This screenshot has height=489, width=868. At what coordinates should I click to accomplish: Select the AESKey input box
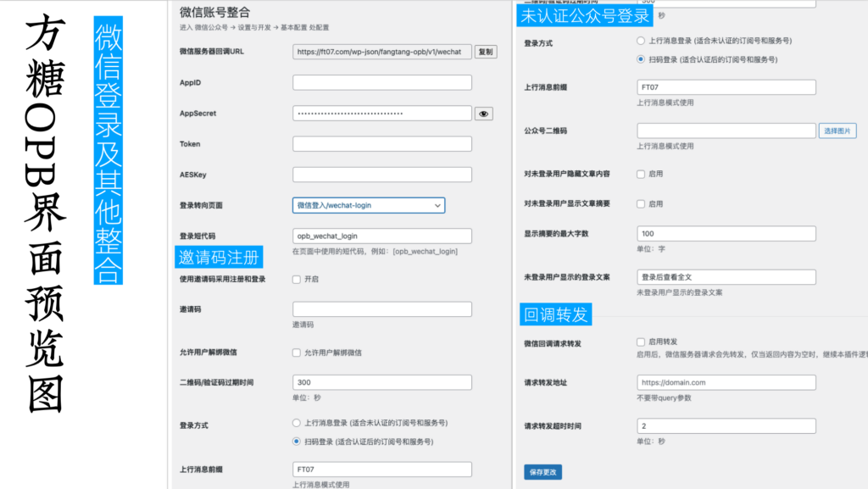(381, 175)
